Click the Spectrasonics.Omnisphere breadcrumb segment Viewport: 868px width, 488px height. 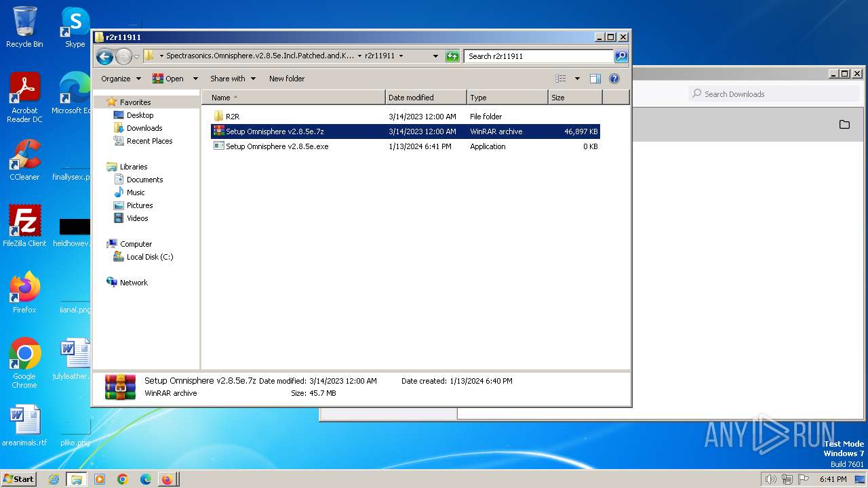260,56
